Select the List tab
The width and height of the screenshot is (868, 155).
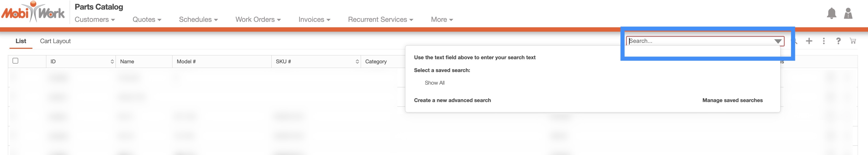[x=20, y=41]
